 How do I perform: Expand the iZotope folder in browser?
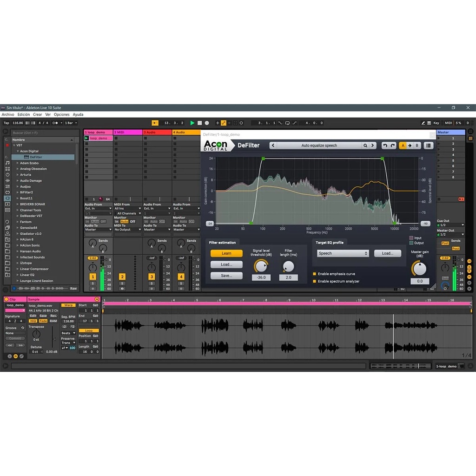(x=18, y=263)
